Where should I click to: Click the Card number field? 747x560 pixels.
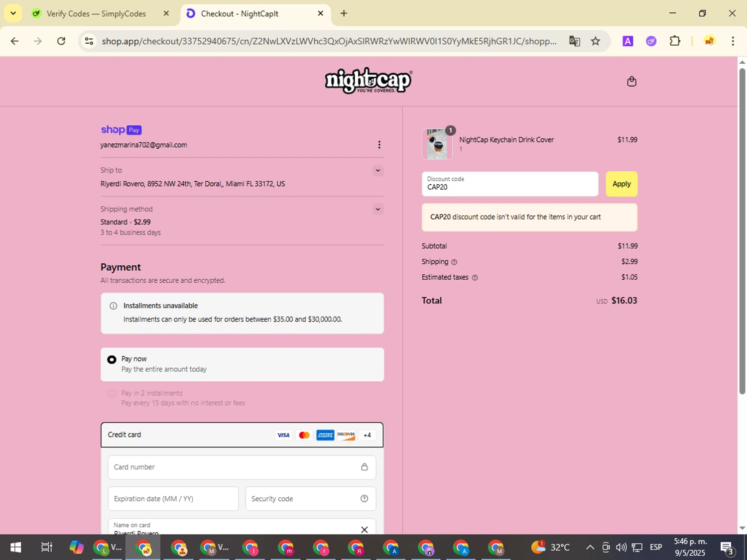pos(242,467)
